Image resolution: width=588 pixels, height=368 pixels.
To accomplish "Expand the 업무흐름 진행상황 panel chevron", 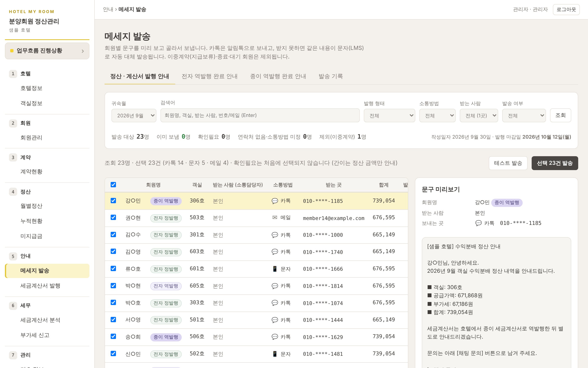I will (x=83, y=51).
